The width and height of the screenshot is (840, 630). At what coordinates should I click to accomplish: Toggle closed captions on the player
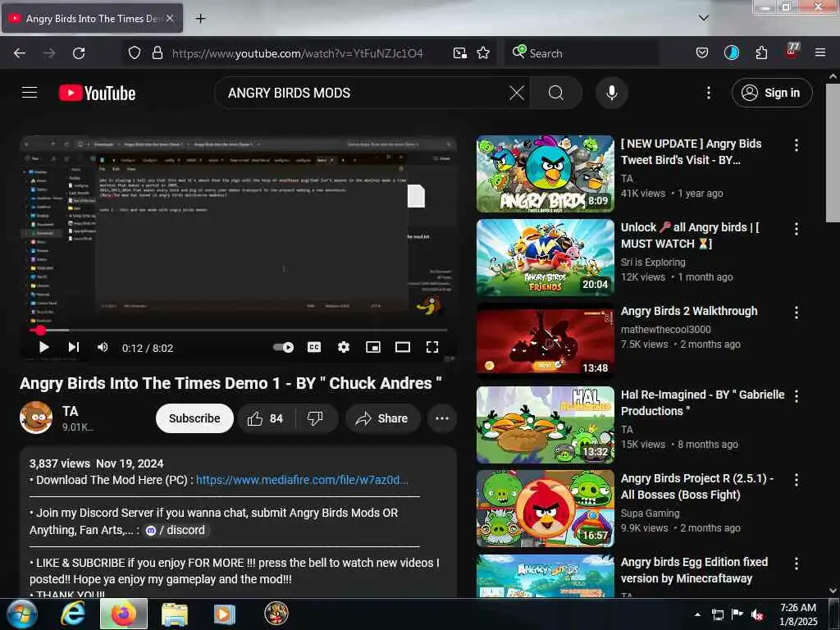pyautogui.click(x=314, y=347)
